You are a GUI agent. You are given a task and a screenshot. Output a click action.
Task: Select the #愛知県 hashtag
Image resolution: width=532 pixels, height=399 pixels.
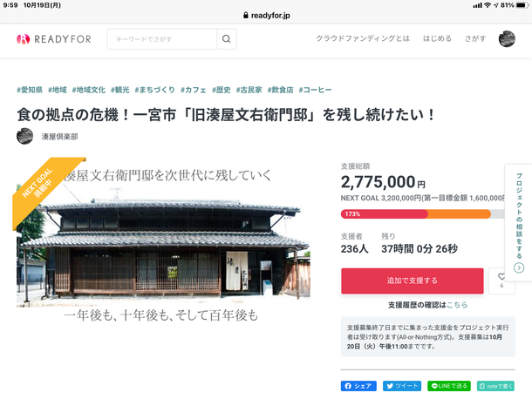[x=31, y=90]
